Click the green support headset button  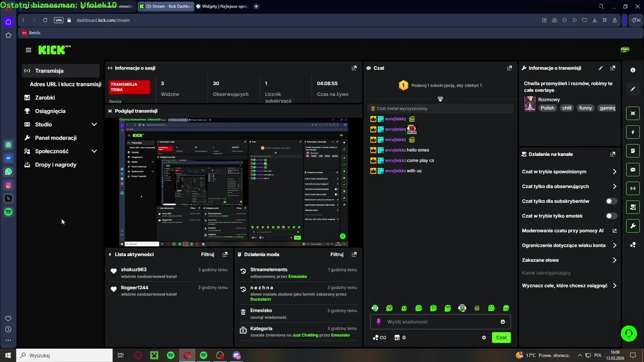tap(628, 333)
